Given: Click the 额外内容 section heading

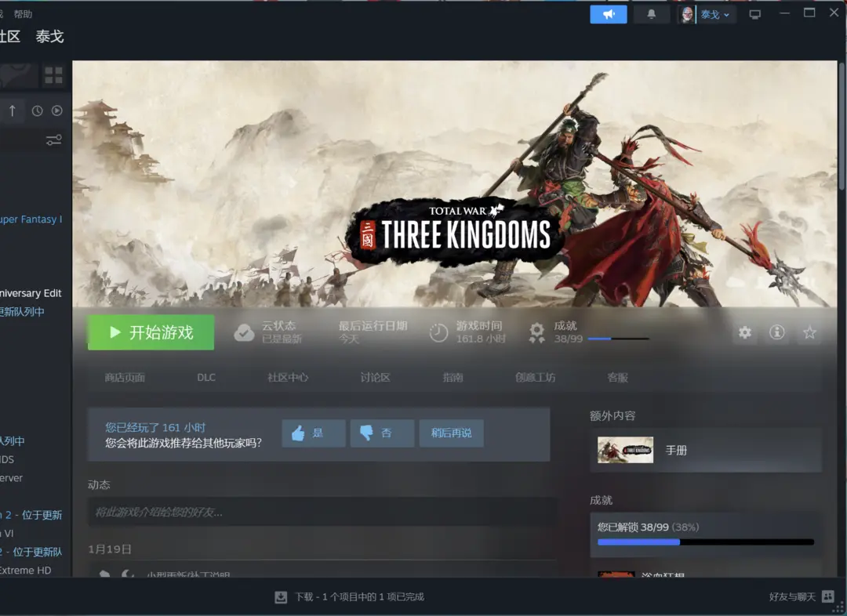Looking at the screenshot, I should pyautogui.click(x=613, y=415).
